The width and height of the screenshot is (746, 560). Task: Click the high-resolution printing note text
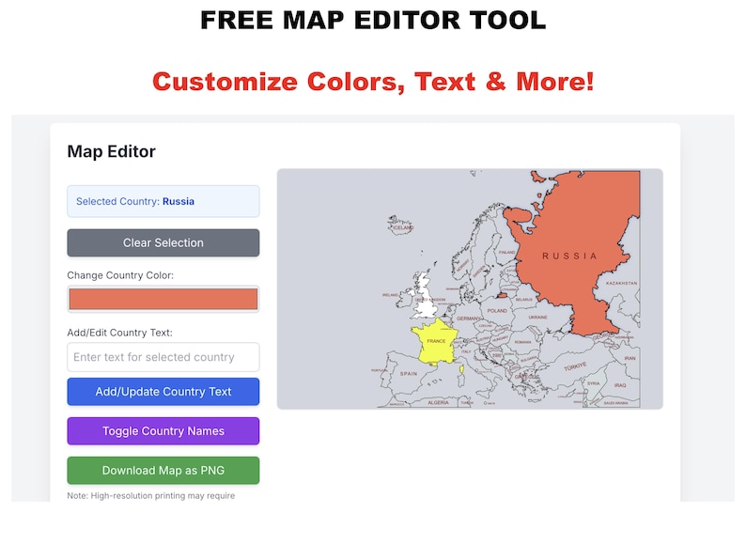pyautogui.click(x=151, y=495)
